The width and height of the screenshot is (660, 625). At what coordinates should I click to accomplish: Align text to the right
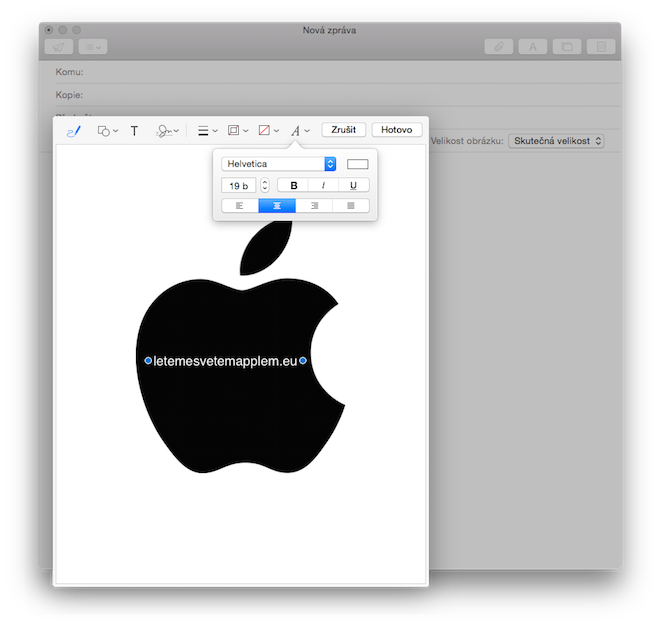[314, 206]
